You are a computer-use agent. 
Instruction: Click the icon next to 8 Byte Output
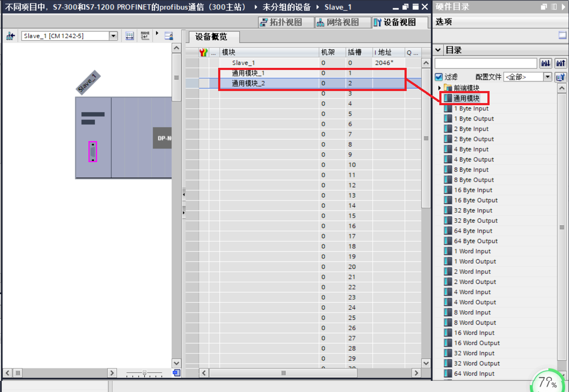point(448,180)
